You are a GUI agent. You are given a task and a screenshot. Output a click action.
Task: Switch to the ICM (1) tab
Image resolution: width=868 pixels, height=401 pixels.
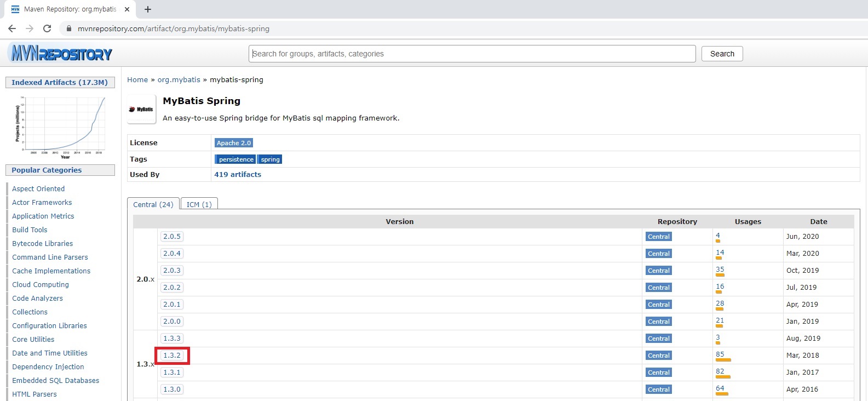[x=199, y=204]
